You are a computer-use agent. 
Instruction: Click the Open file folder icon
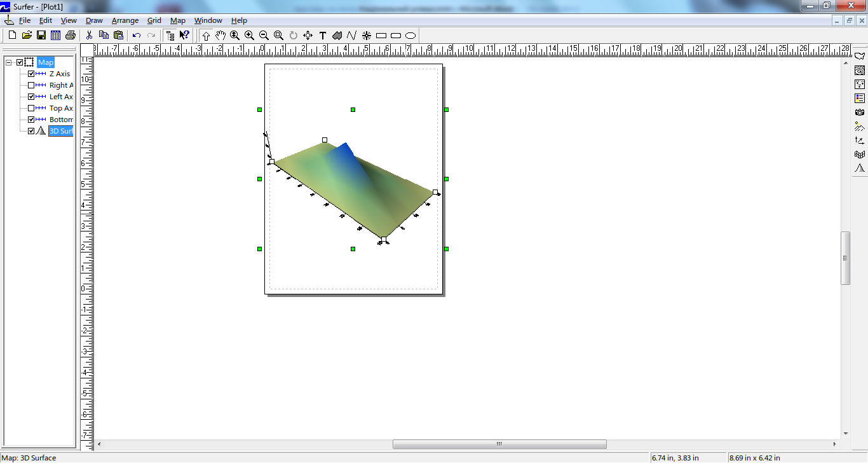(27, 35)
